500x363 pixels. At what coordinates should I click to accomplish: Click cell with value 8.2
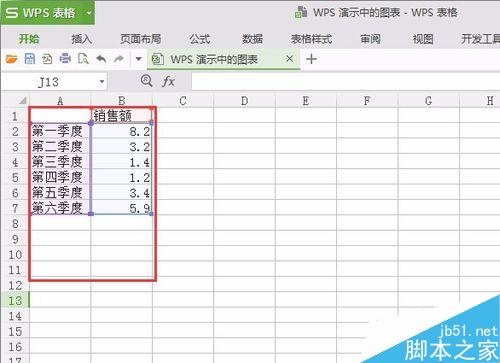click(x=122, y=131)
